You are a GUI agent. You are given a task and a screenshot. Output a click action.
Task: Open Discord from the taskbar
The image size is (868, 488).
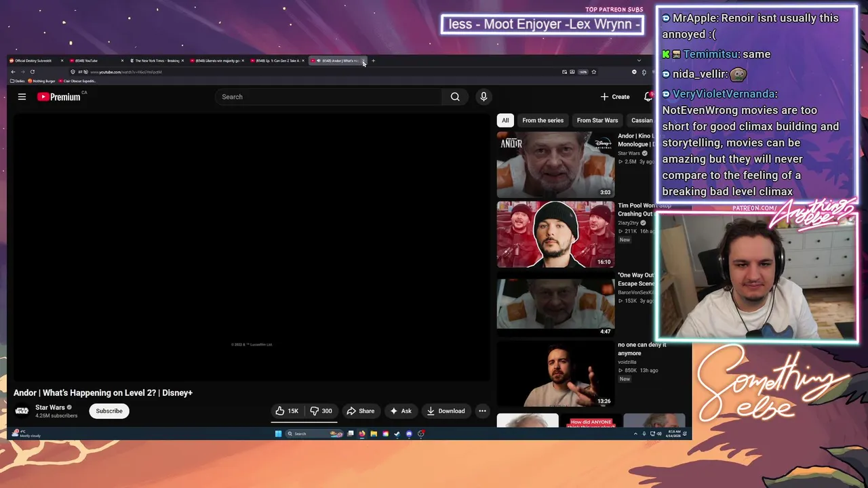coord(409,434)
